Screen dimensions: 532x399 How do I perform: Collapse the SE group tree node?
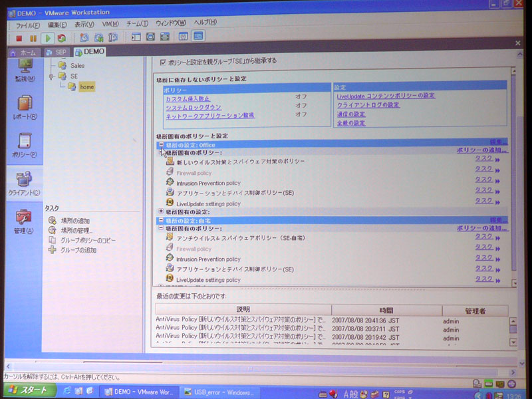pos(52,76)
